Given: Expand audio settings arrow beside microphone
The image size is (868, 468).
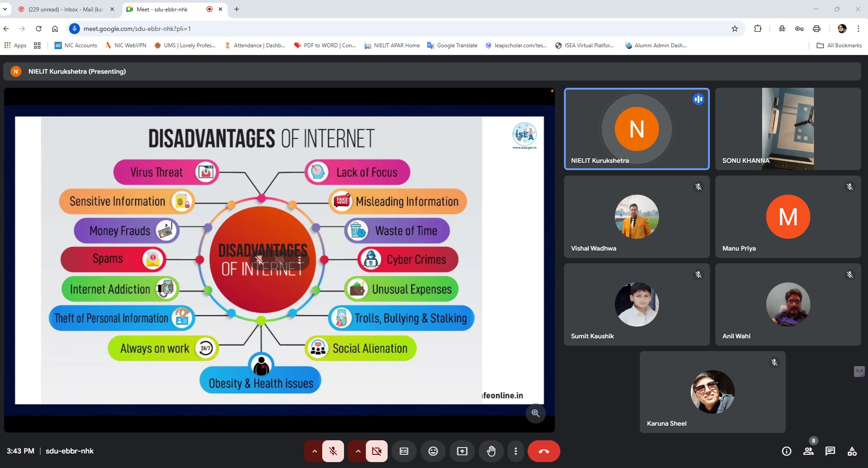Looking at the screenshot, I should click(314, 451).
